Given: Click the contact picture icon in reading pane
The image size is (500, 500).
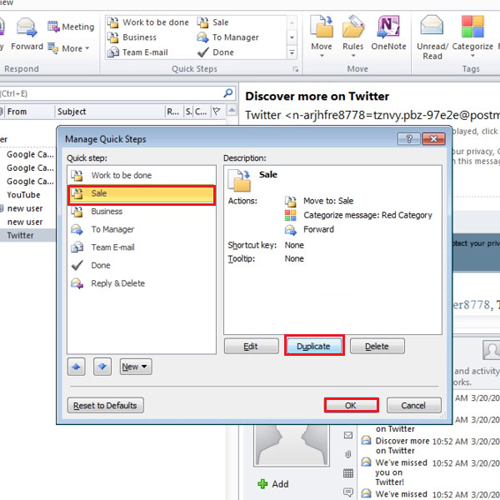Looking at the screenshot, I should click(x=491, y=350).
